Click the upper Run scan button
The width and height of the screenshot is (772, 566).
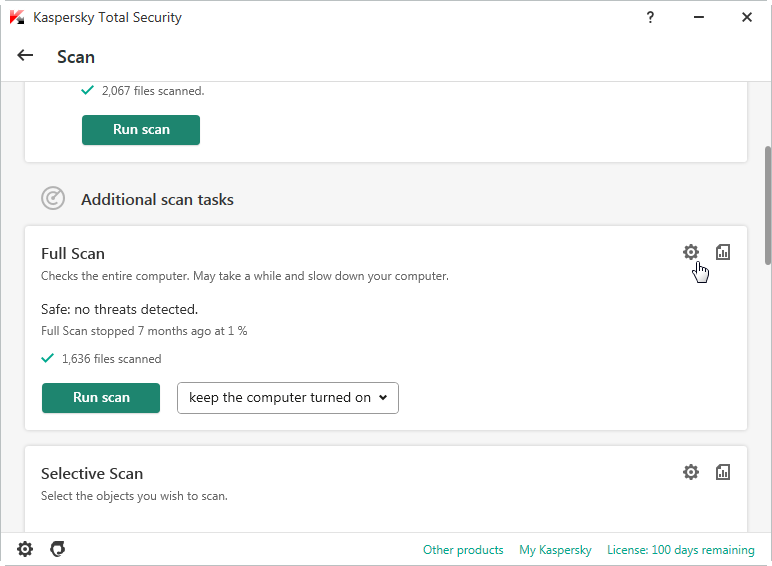[x=141, y=129]
